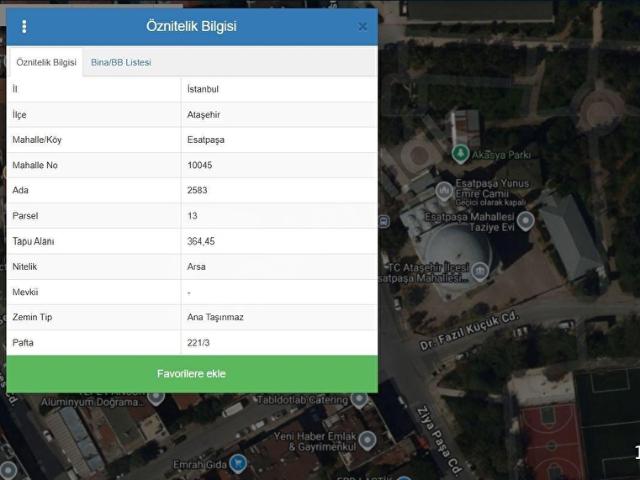Click the Zemin Tip value Ana Taşınmaz
Screen dimensions: 640x480
(215, 317)
